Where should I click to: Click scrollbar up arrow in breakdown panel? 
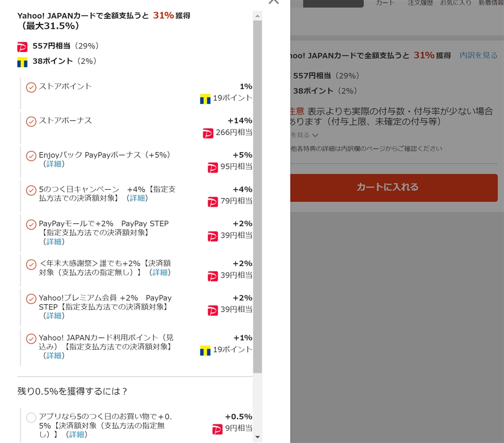(257, 16)
